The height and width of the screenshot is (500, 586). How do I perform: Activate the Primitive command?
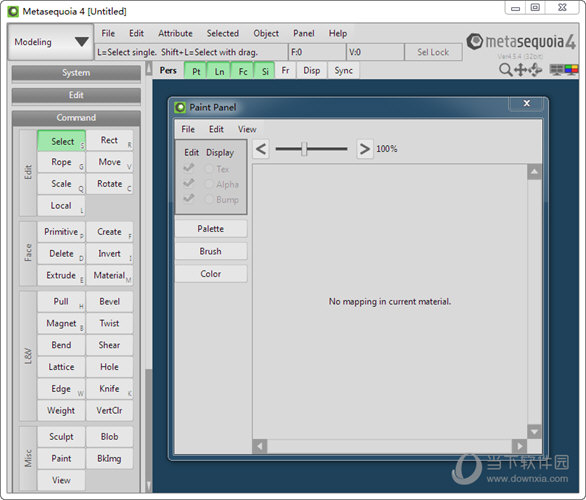pos(62,232)
